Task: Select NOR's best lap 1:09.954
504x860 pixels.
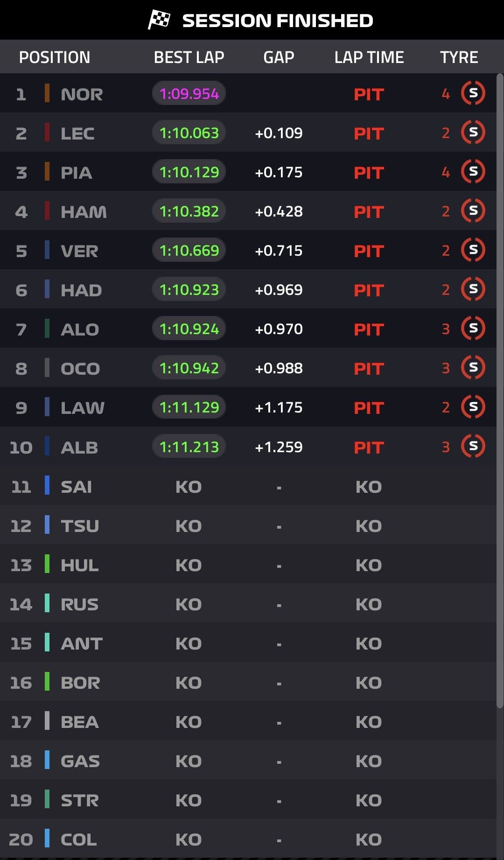Action: tap(189, 94)
